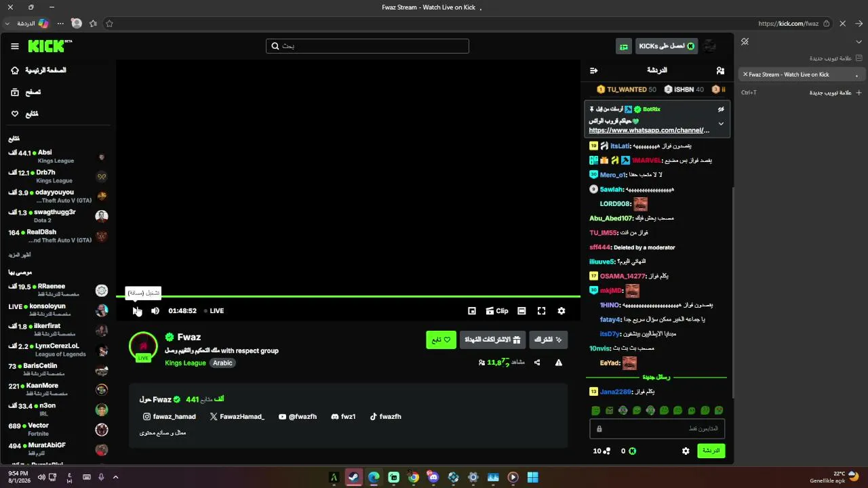
Task: Play the paused live stream
Action: [136, 311]
